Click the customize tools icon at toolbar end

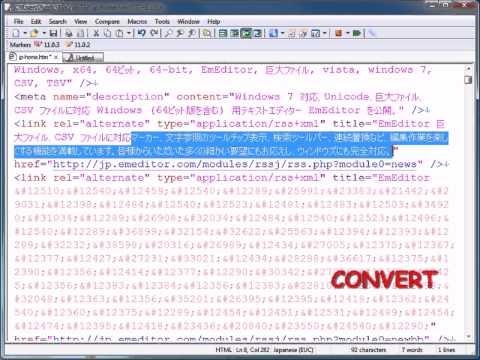(x=372, y=33)
